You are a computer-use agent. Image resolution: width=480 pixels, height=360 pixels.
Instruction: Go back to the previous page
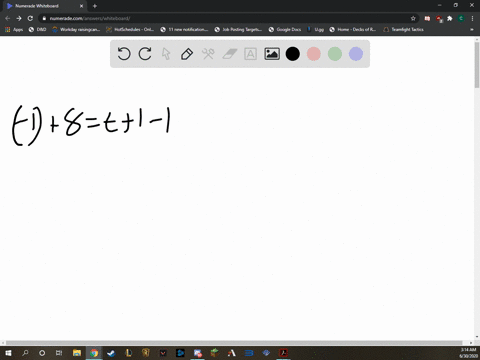pos(8,18)
